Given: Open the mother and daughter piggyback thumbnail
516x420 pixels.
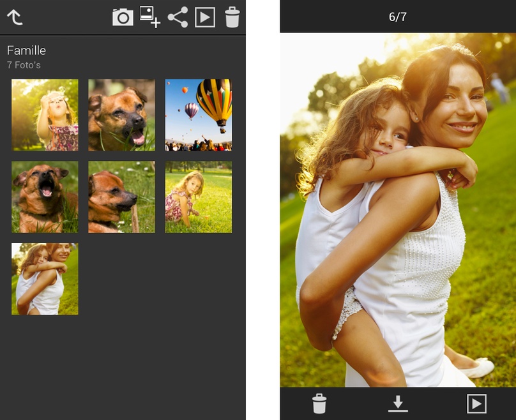Looking at the screenshot, I should pos(45,279).
